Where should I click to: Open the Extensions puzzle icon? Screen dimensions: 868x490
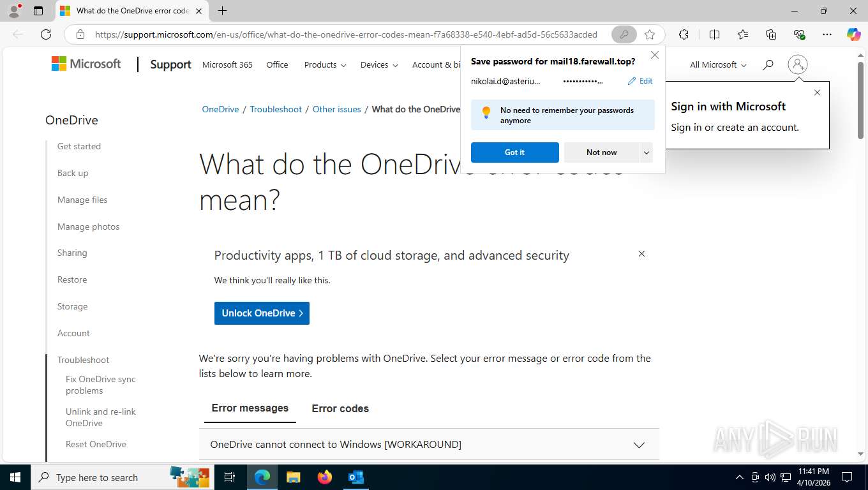(684, 34)
